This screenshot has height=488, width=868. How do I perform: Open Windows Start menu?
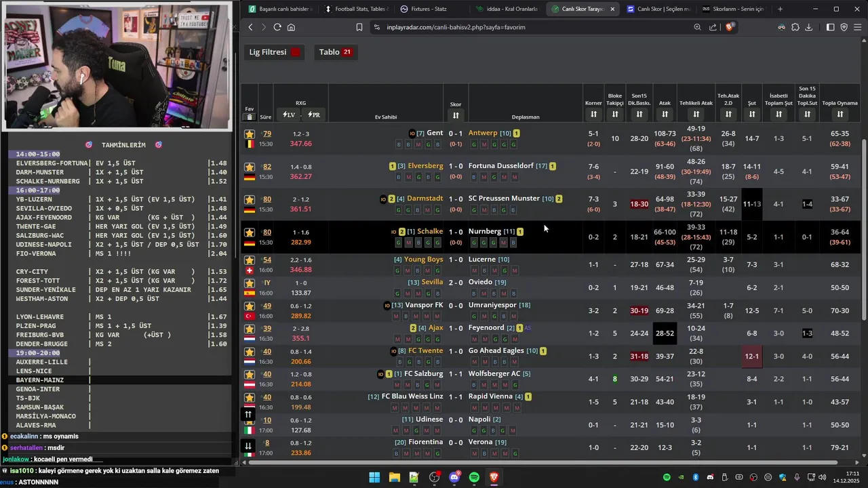[374, 477]
